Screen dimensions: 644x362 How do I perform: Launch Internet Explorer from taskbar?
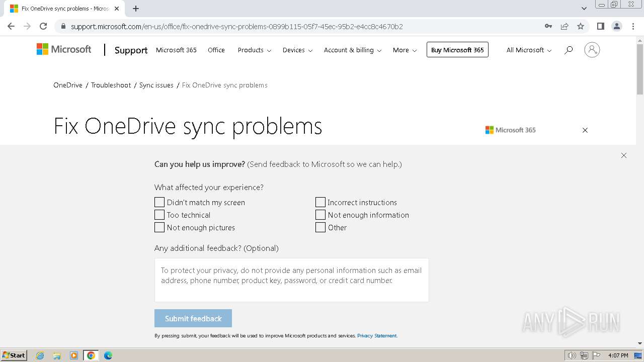[40, 355]
